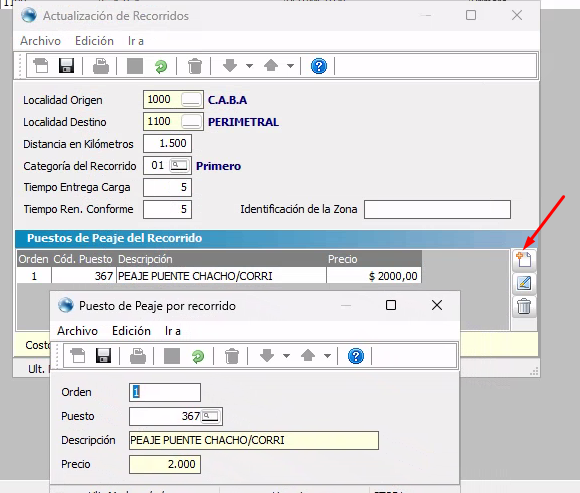Open the Edición menu of Actualización de Recorridos
This screenshot has height=493, width=580.
tap(94, 41)
